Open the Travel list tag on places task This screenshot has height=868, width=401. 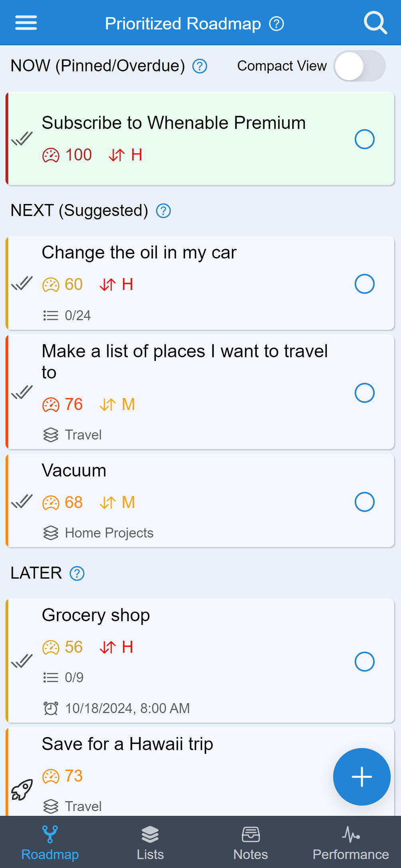73,435
